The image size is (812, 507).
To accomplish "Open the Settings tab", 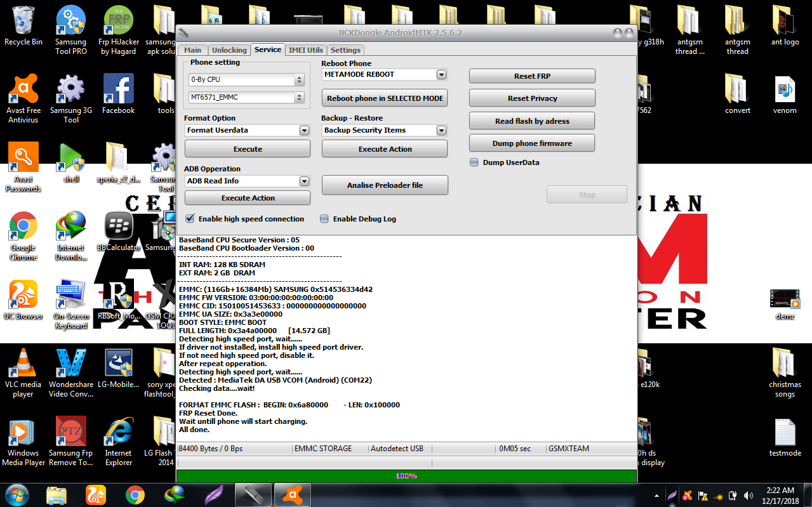I will (x=345, y=50).
